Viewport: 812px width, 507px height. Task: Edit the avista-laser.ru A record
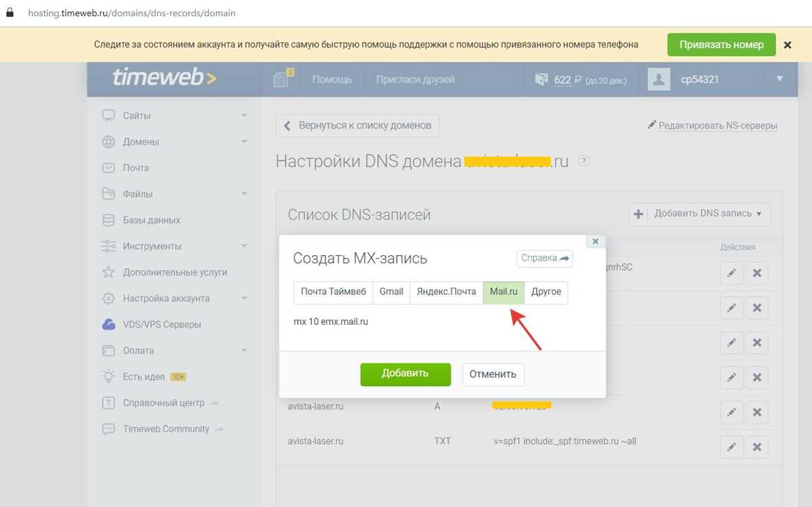tap(731, 412)
